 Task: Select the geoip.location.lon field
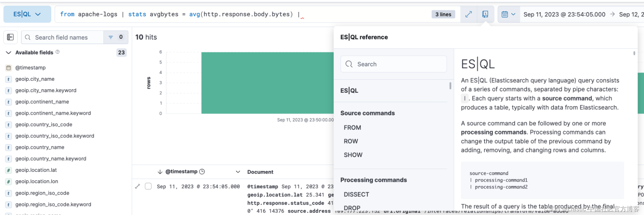point(37,182)
